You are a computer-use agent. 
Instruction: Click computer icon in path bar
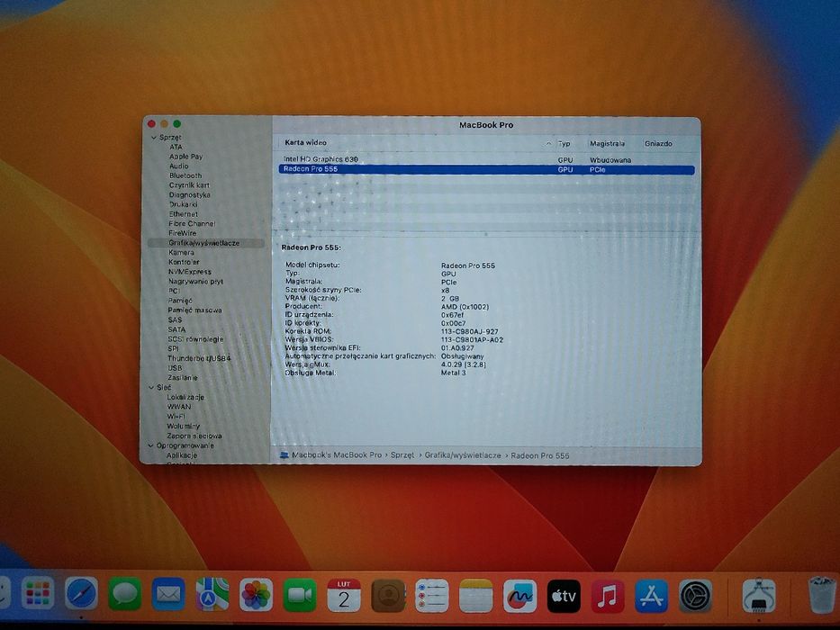click(284, 454)
